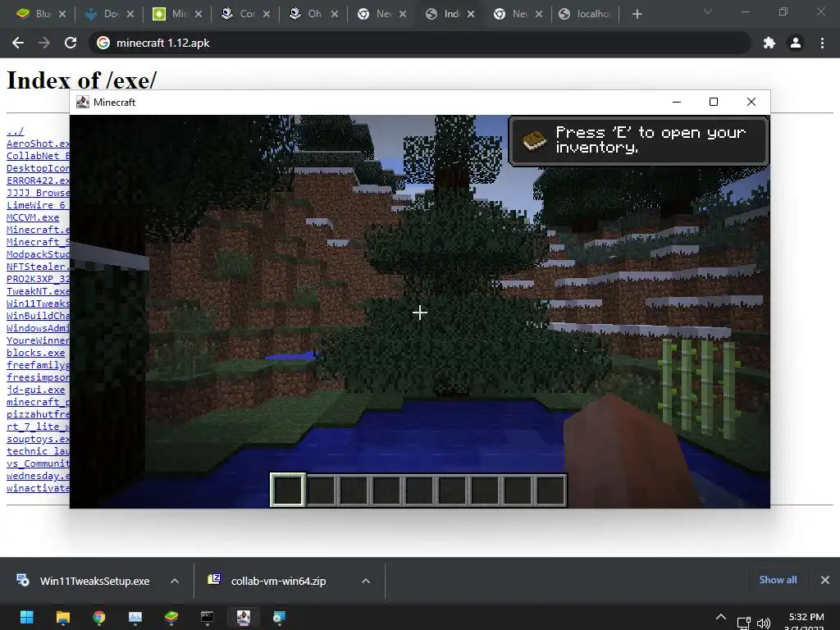The height and width of the screenshot is (630, 840).
Task: Show hidden system tray icons
Action: [x=721, y=617]
